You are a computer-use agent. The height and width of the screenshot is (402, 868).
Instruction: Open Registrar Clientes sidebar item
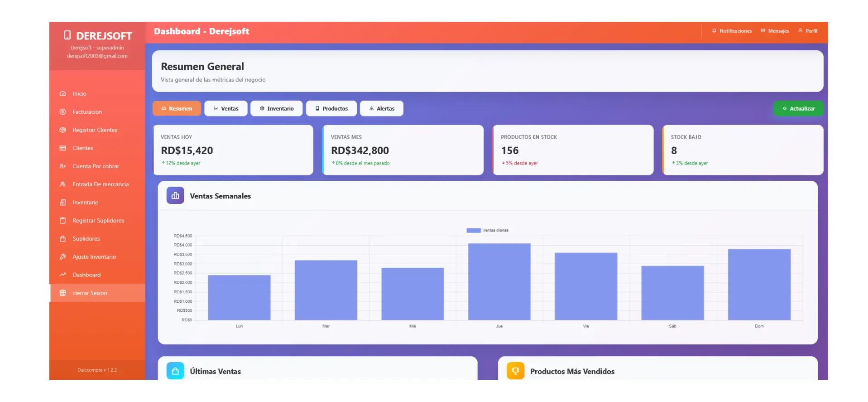point(95,130)
